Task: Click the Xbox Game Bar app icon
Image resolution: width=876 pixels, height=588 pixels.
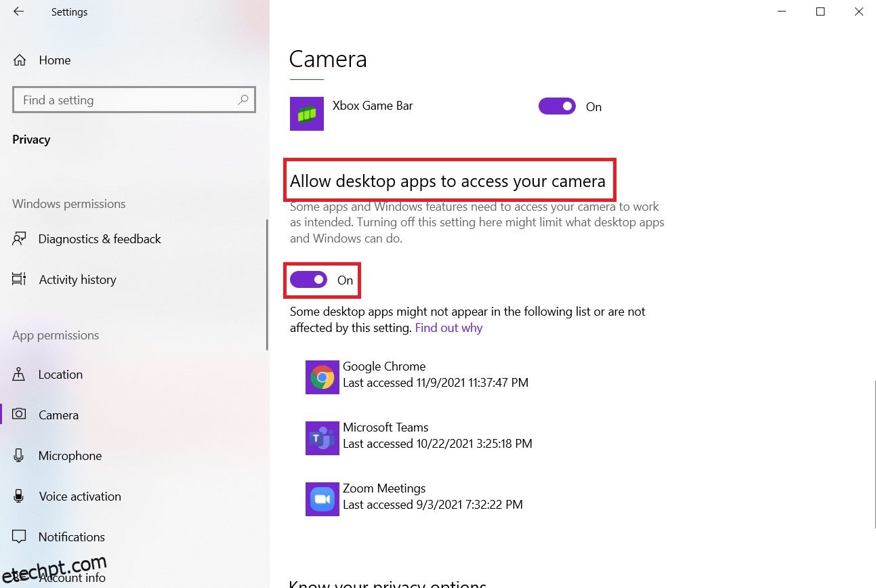Action: (307, 114)
